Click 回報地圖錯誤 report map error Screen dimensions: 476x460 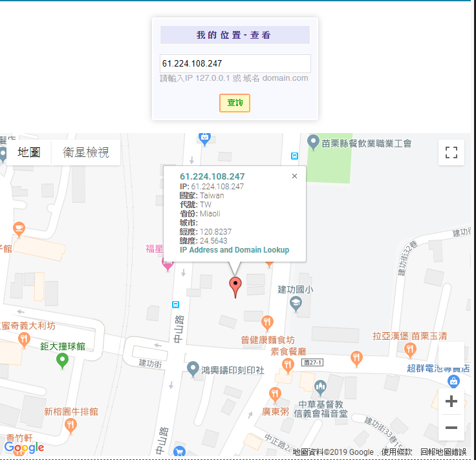pyautogui.click(x=443, y=452)
